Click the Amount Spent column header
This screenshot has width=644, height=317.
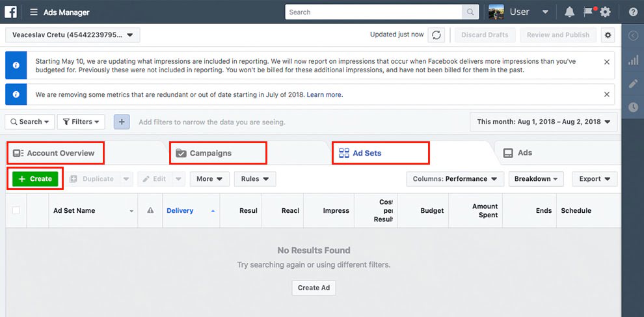[x=476, y=210]
